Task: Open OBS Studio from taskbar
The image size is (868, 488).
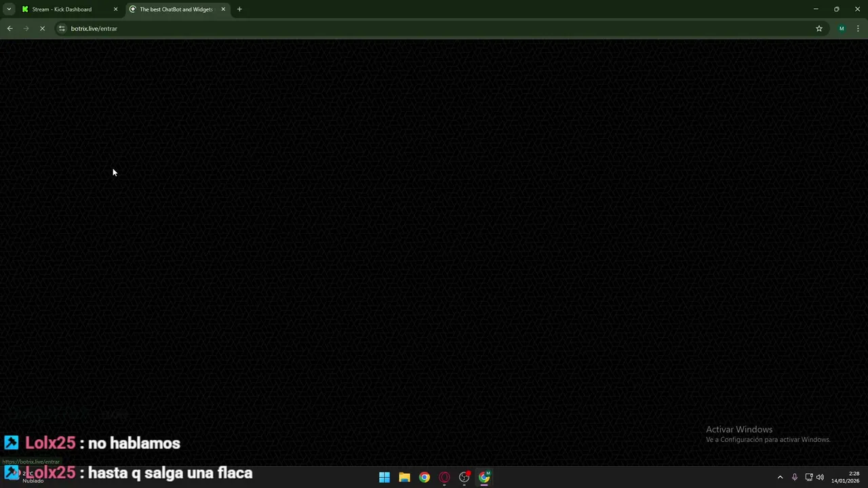Action: 465,477
